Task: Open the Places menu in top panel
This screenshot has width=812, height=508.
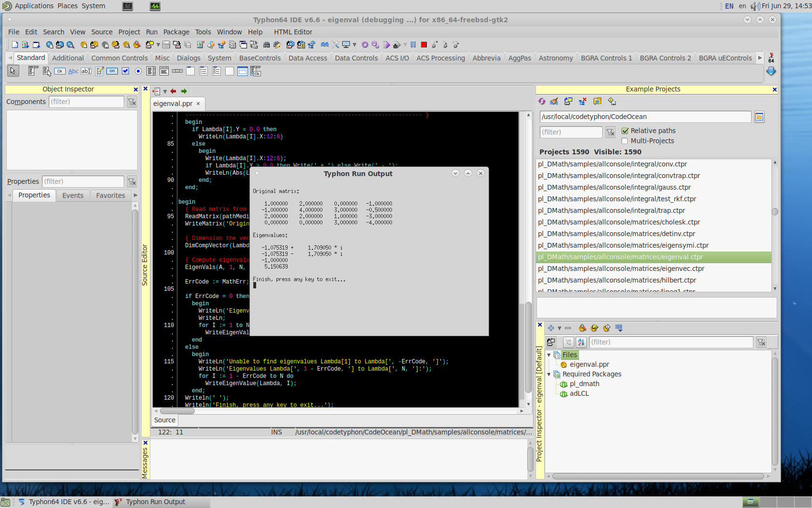Action: click(68, 6)
